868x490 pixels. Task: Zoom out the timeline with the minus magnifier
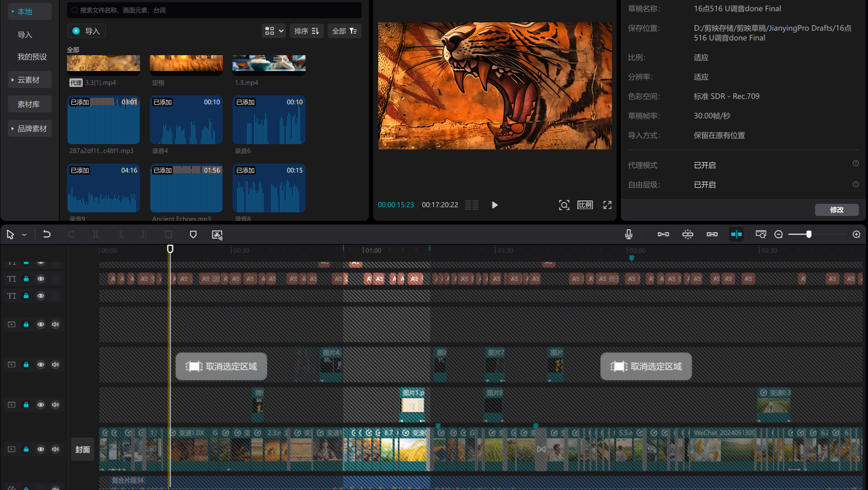tap(778, 234)
